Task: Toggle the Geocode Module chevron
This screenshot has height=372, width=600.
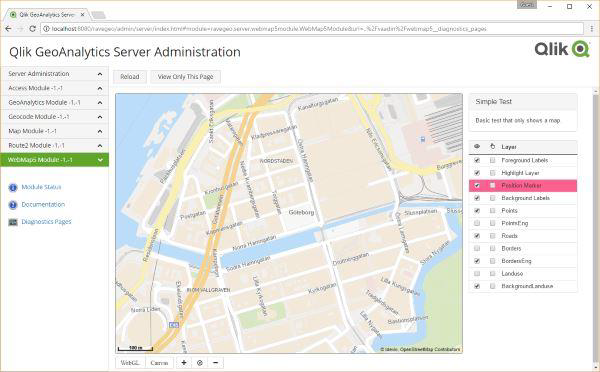Action: (x=100, y=117)
